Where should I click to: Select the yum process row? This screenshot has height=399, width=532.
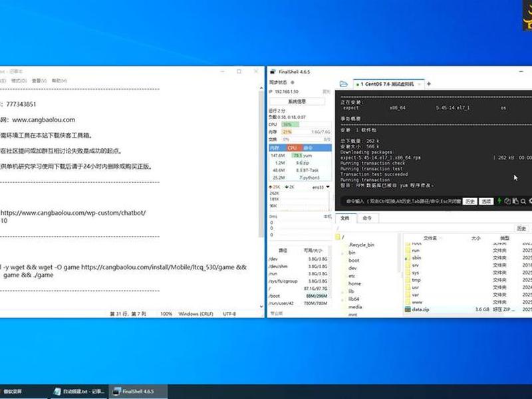coord(301,156)
